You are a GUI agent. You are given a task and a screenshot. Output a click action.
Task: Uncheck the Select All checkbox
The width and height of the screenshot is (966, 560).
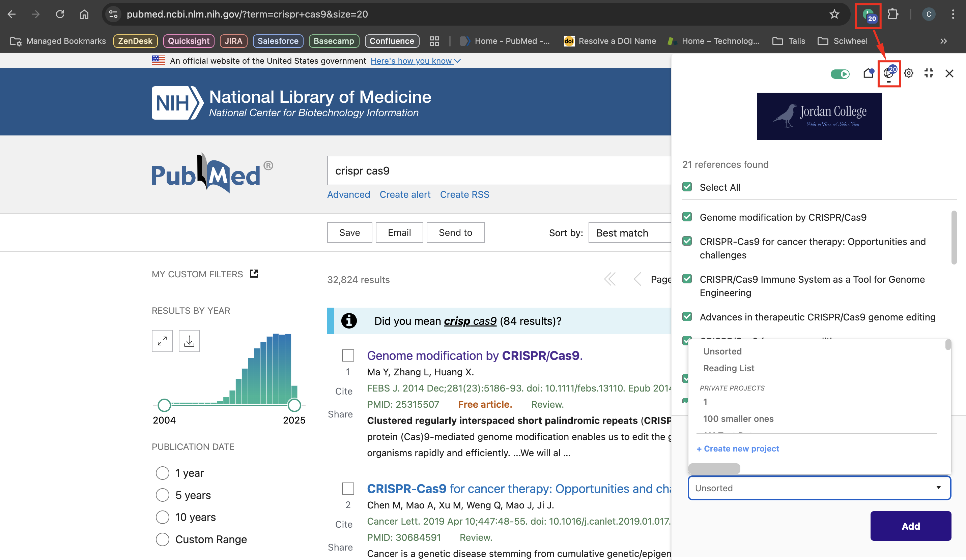click(x=687, y=187)
